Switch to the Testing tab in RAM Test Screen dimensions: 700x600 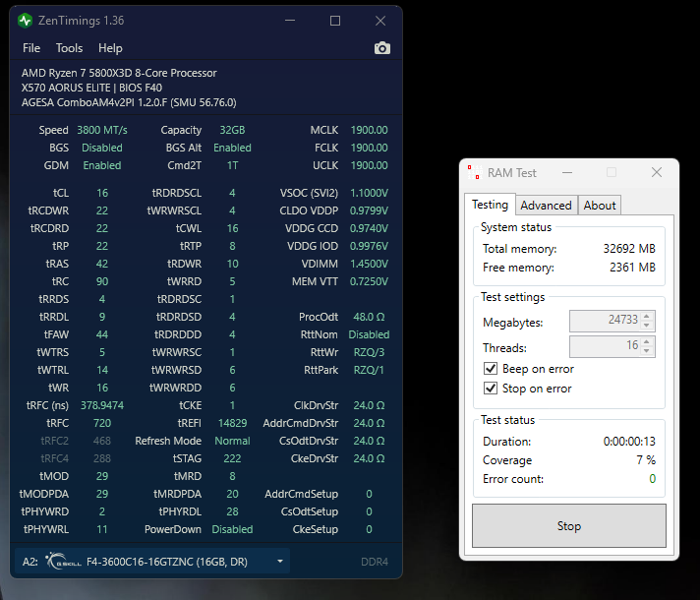coord(491,205)
